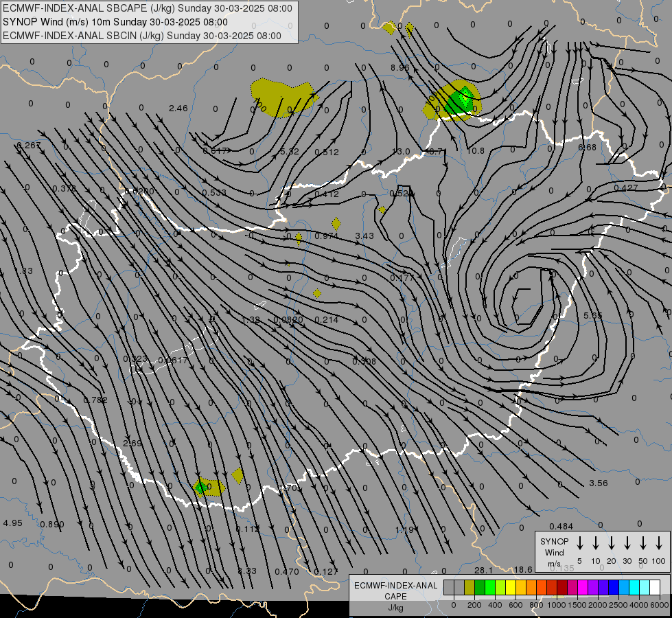Click the map value 0.308

click(364, 362)
